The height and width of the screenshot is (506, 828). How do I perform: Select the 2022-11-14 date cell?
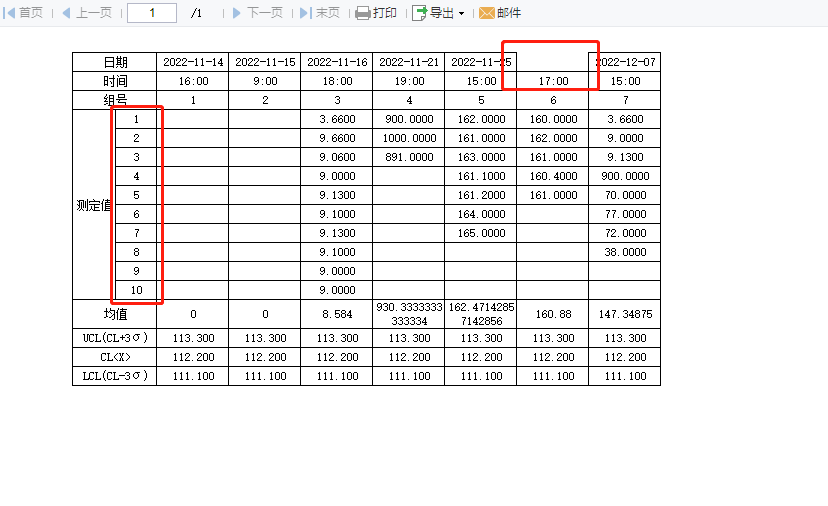[x=193, y=62]
